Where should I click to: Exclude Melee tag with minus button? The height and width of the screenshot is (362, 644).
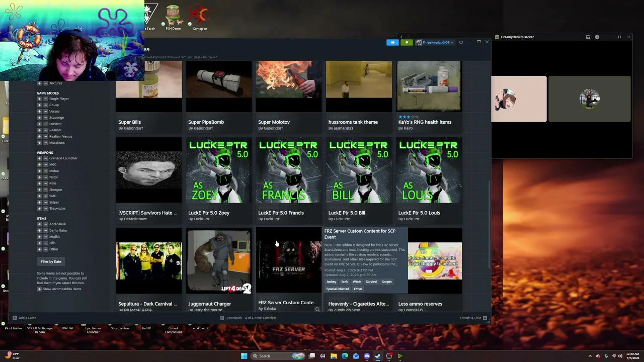(x=45, y=171)
